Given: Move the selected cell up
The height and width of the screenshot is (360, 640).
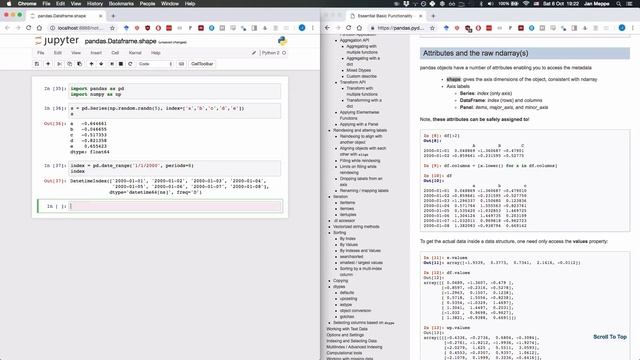Looking at the screenshot, I should [x=91, y=64].
